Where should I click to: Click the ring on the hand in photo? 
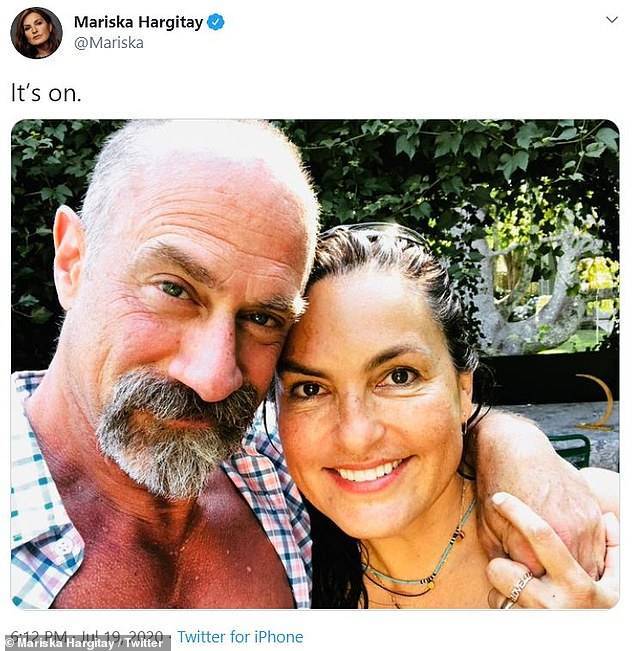click(x=520, y=587)
